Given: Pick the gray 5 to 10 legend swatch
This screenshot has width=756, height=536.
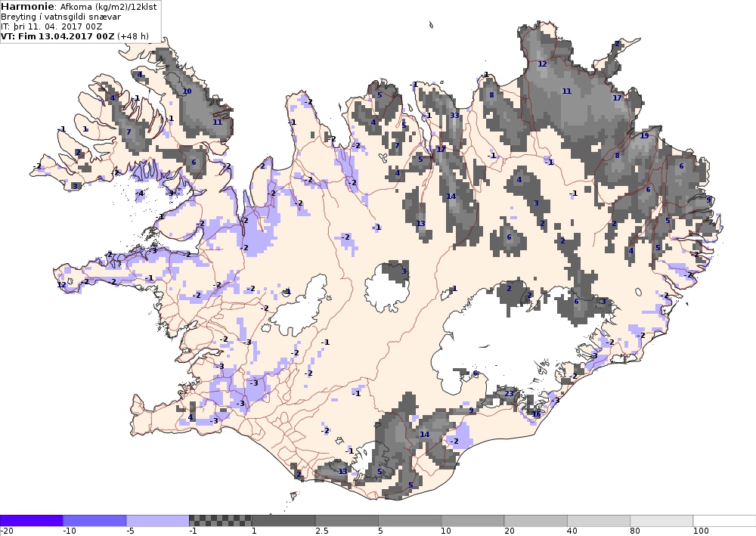Looking at the screenshot, I should [410, 521].
